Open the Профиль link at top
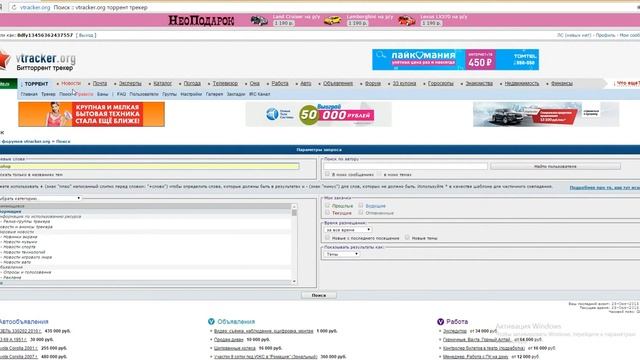This screenshot has width=640, height=360. point(605,36)
